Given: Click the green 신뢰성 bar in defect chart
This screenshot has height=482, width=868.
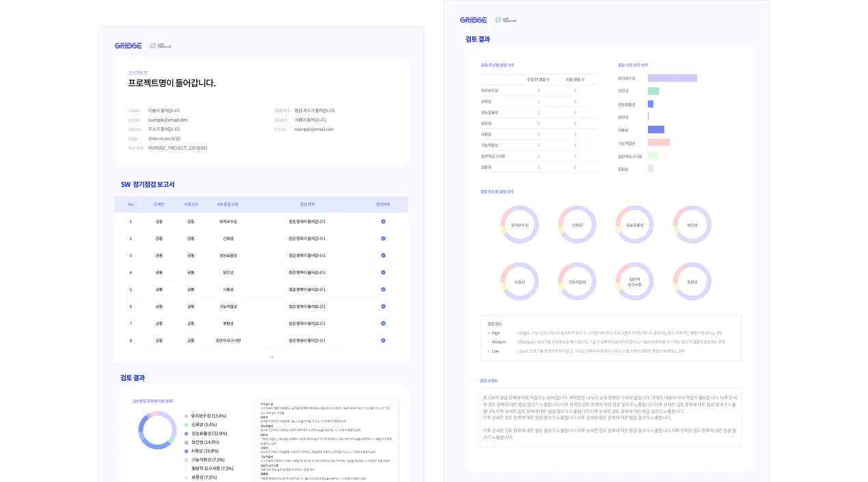Looking at the screenshot, I should tap(653, 91).
